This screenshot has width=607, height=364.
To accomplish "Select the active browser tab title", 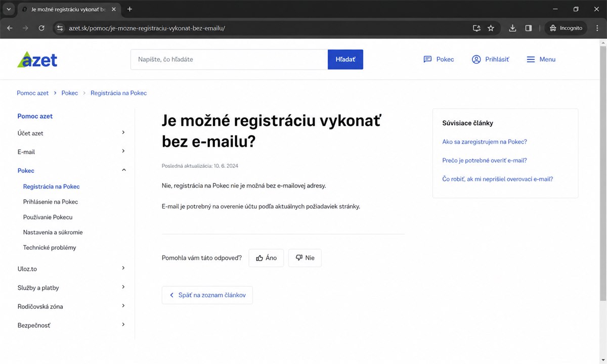I will pyautogui.click(x=68, y=9).
